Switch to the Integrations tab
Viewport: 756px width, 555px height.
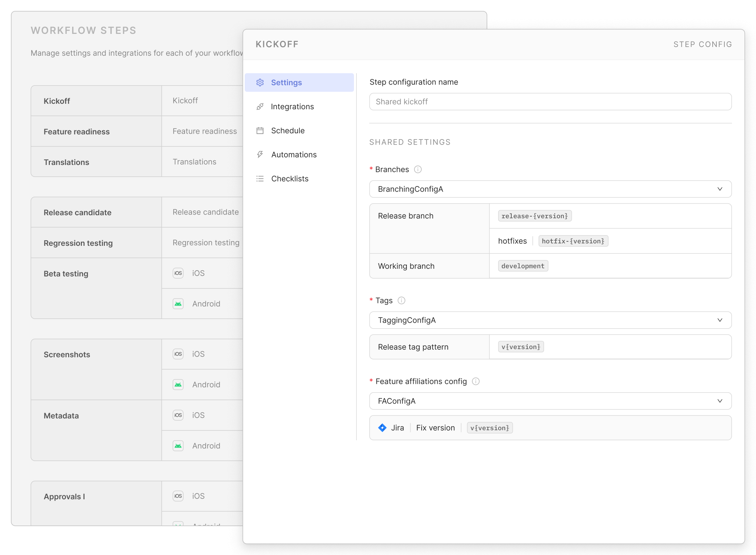click(x=292, y=106)
